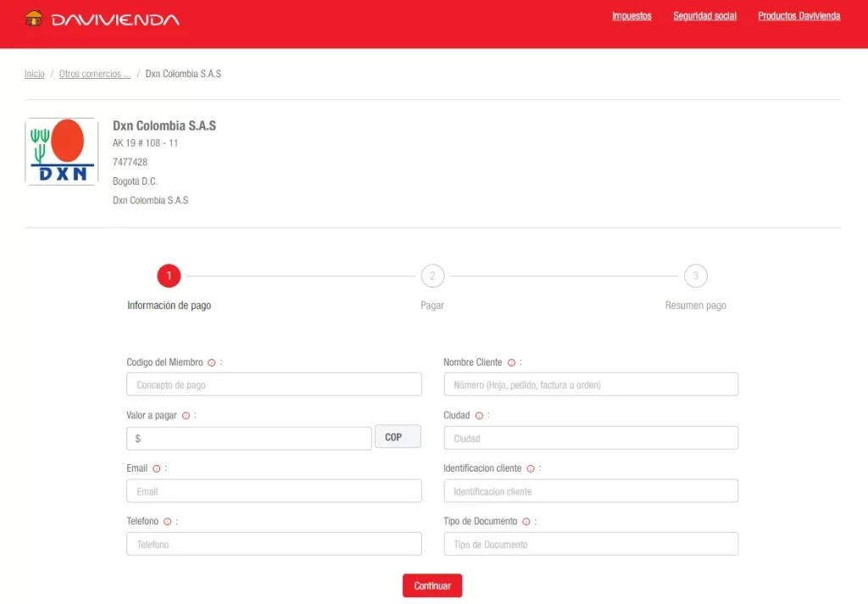Open the Seguridad social menu link

click(704, 16)
